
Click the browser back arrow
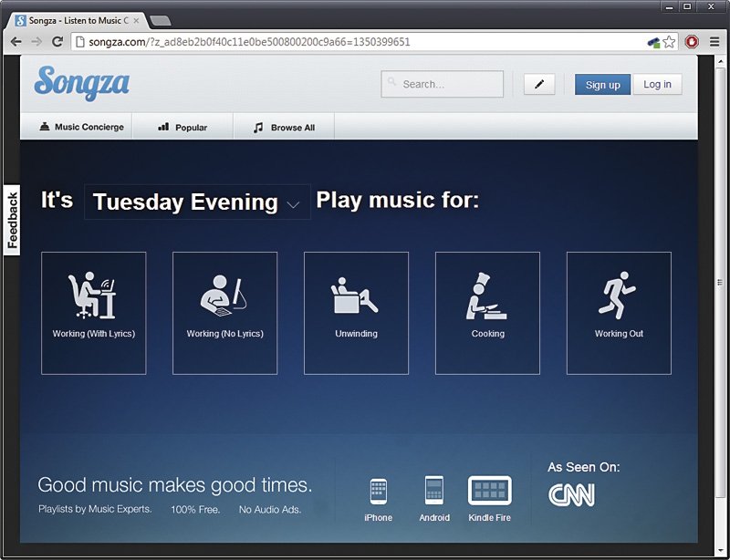tap(16, 42)
